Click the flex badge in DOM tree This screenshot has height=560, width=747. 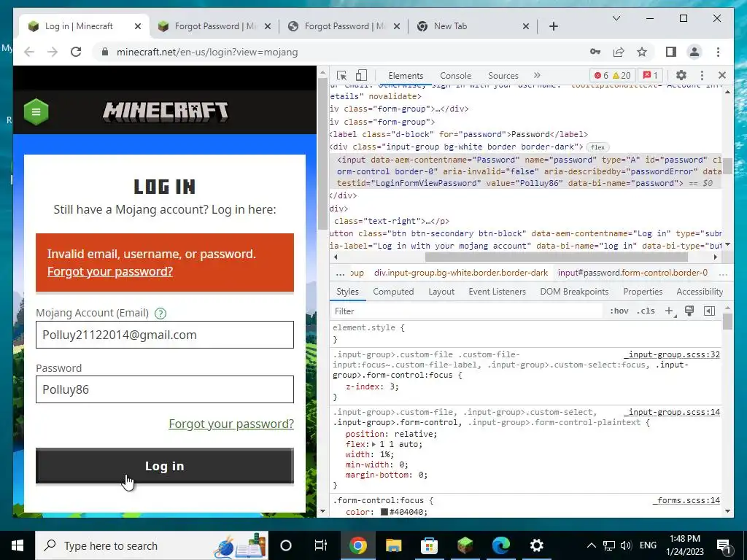point(597,147)
